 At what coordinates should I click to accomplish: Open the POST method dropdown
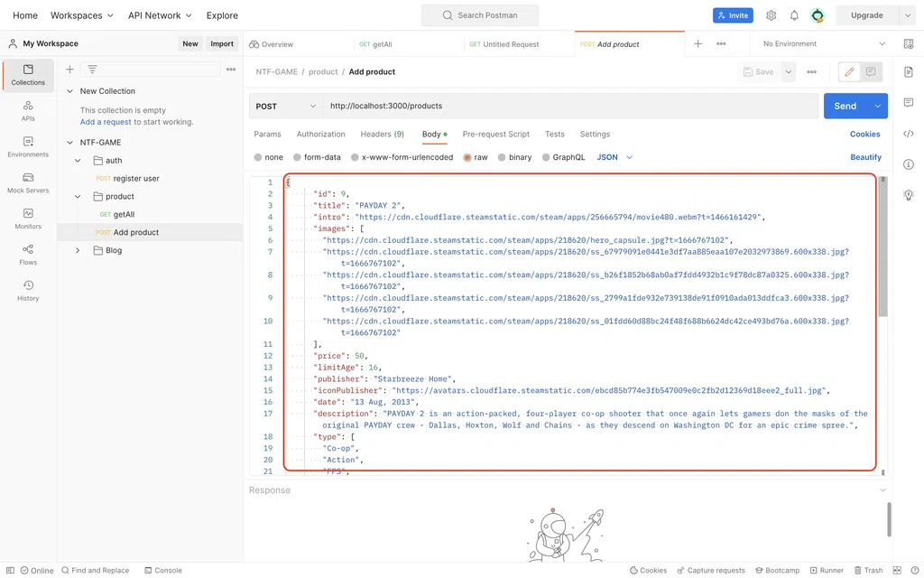tap(286, 107)
